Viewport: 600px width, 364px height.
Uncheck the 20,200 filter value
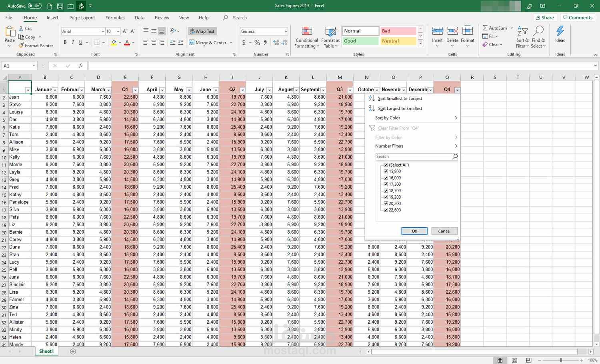pos(386,203)
